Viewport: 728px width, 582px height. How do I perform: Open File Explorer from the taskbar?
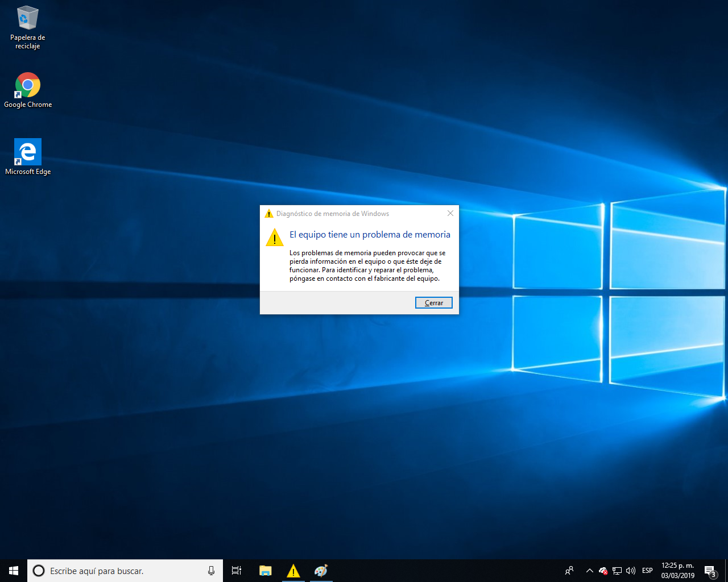pos(265,571)
